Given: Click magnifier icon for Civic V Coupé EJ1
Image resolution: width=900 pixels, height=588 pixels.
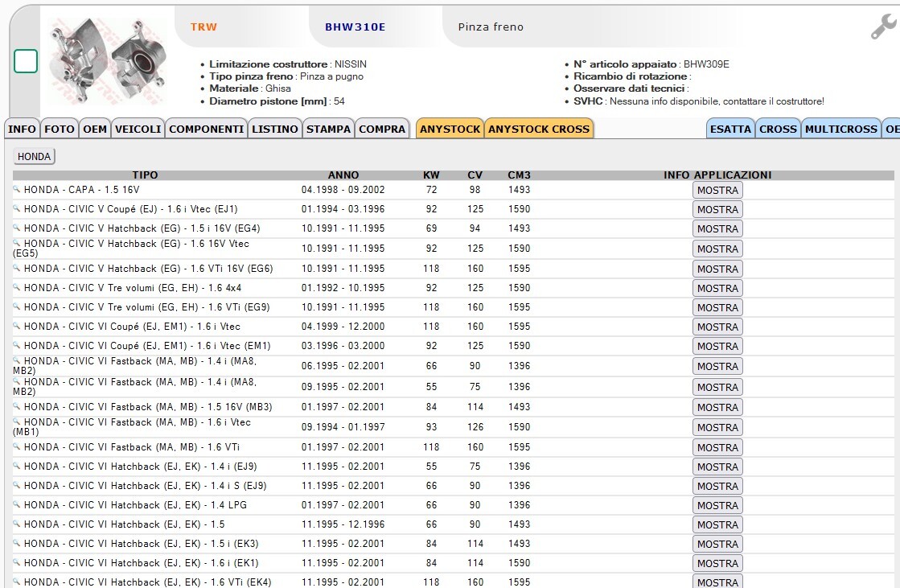Looking at the screenshot, I should pyautogui.click(x=17, y=208).
